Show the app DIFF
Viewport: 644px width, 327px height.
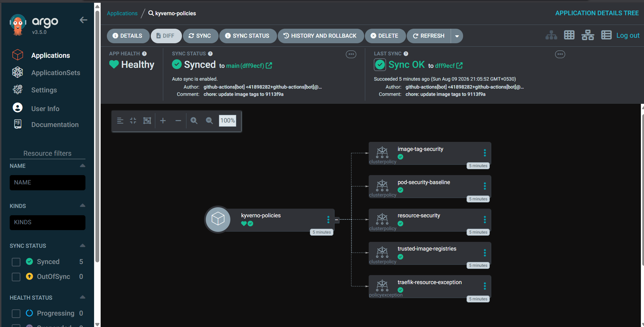point(166,36)
